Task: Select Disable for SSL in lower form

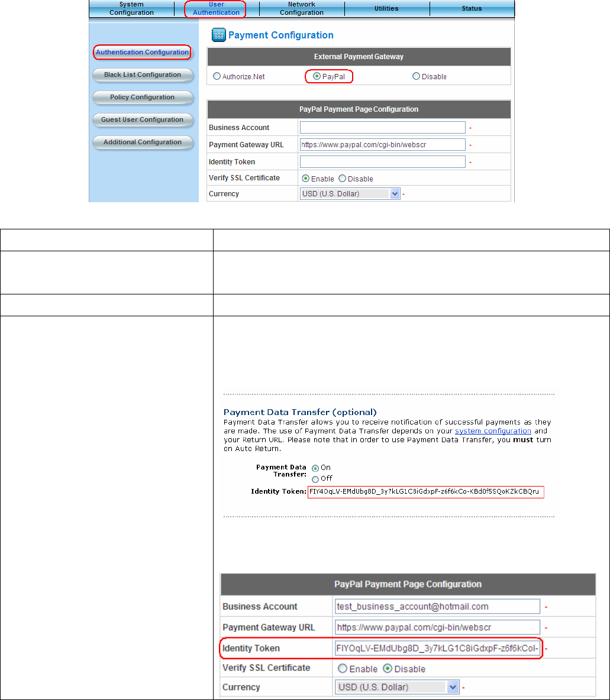Action: pos(388,669)
